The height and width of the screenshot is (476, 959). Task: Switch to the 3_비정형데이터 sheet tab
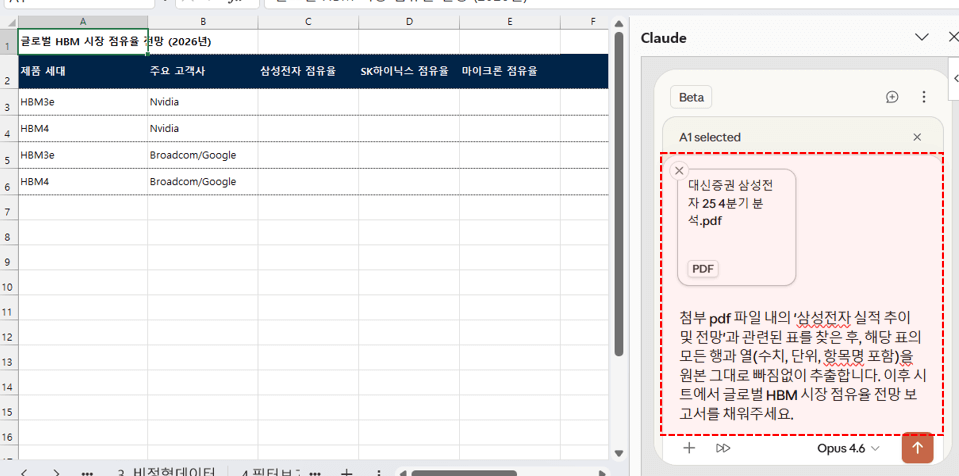(166, 472)
